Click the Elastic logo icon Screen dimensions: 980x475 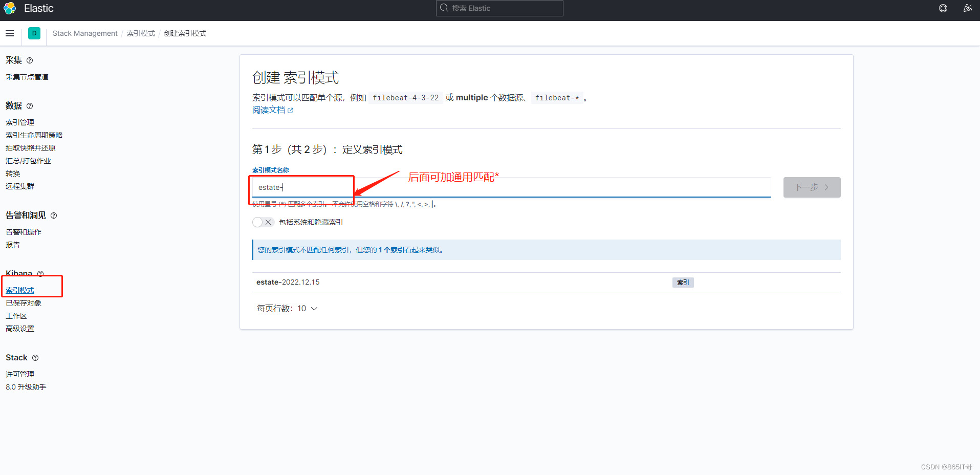(10, 8)
